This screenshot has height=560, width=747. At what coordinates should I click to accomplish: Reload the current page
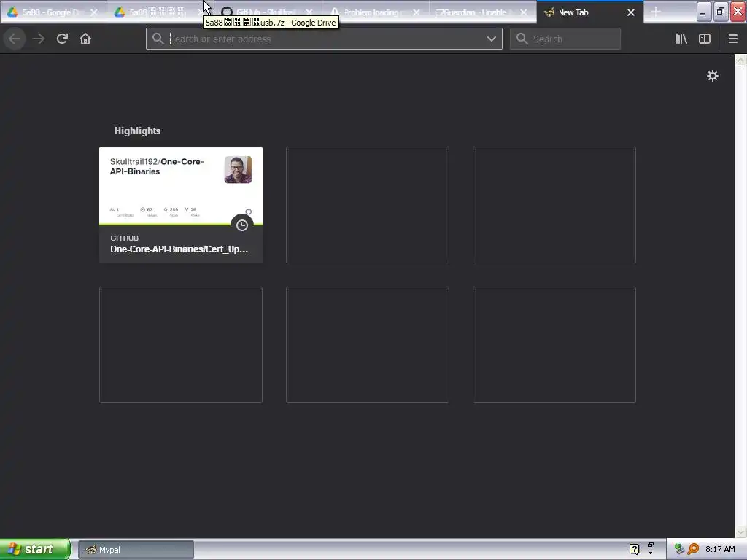coord(62,39)
